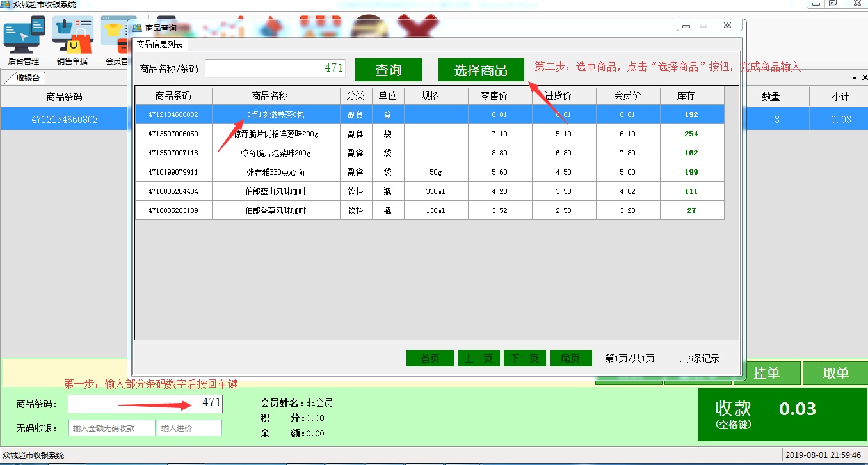
Task: Open the 会员管理 member management icon
Action: point(116,40)
